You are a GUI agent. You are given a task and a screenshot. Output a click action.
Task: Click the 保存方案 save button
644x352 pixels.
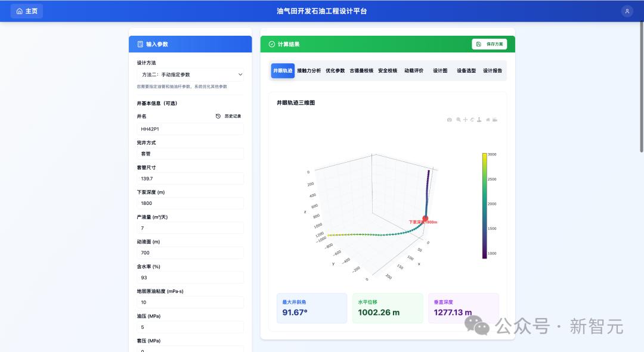[x=489, y=44]
